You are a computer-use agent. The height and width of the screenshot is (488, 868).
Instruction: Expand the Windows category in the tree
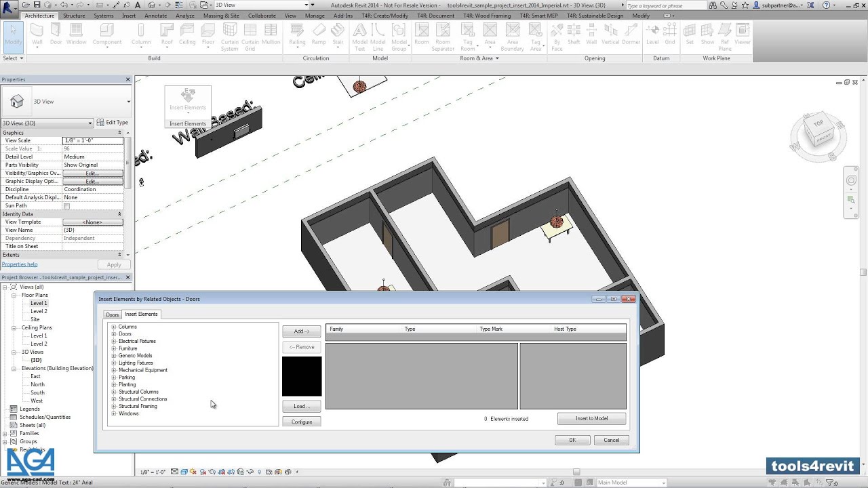click(114, 413)
